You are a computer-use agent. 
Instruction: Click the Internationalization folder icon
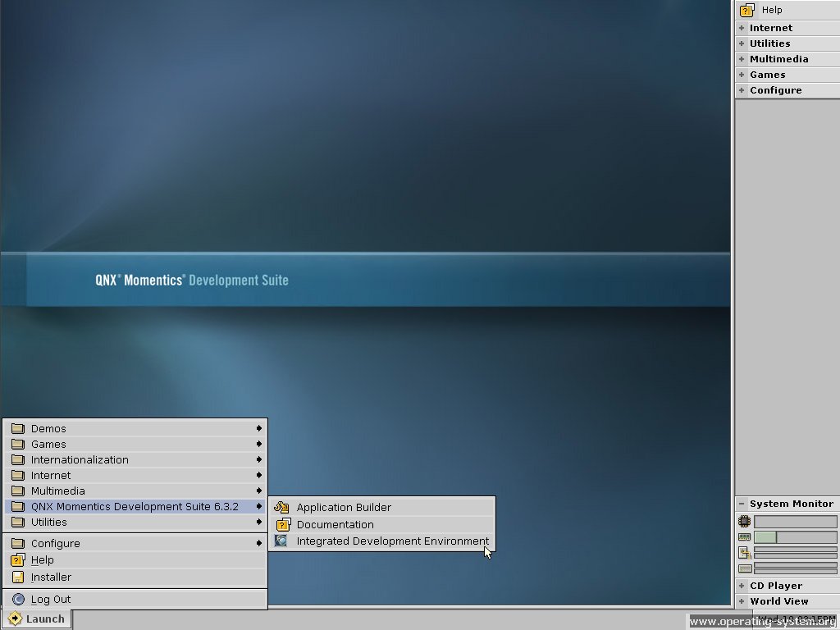point(18,459)
